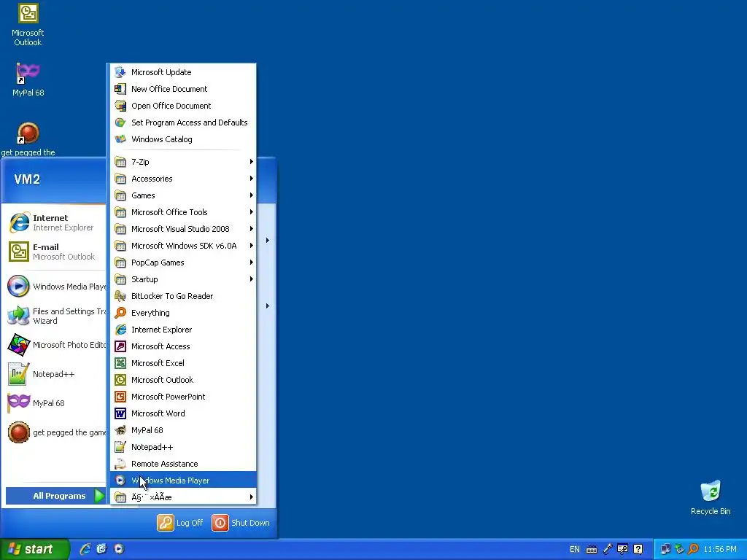This screenshot has width=747, height=560.
Task: Open MyPal 68 in Start menu left pane
Action: pos(55,403)
